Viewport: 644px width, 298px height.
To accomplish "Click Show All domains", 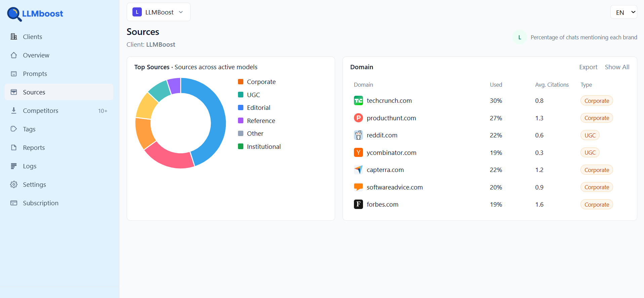I will [617, 67].
